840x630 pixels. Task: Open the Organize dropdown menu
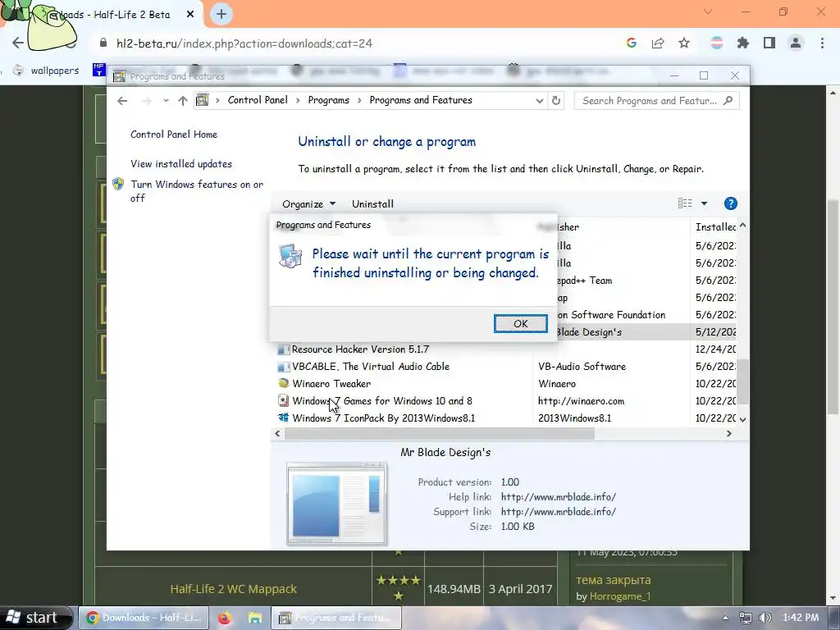308,204
